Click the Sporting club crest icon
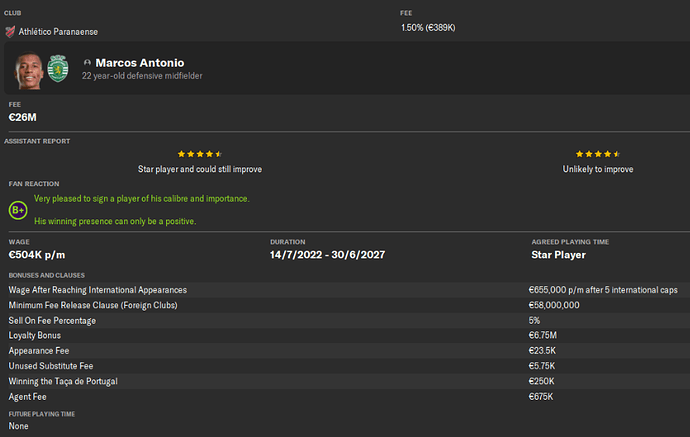 58,69
